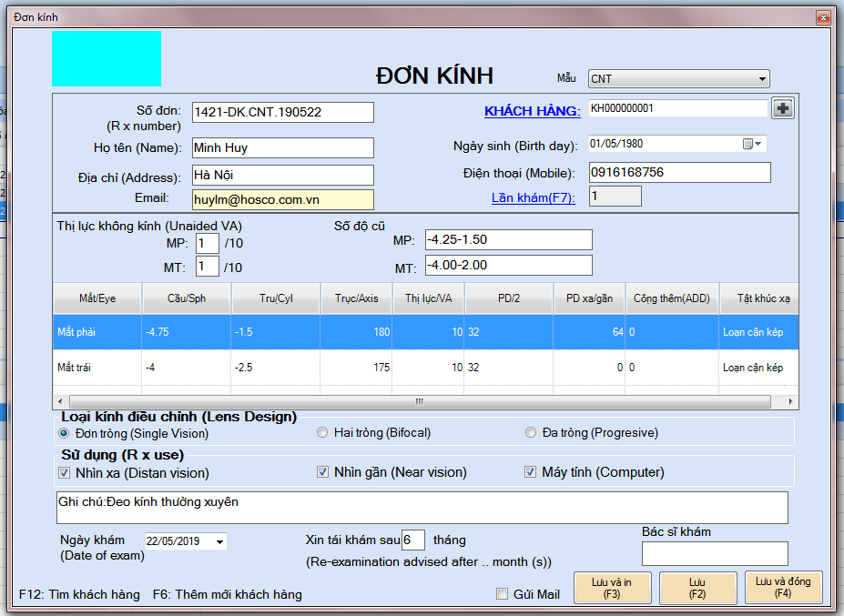Toggle Máy tính (Computer) checkbox
This screenshot has width=844, height=616.
tap(530, 472)
